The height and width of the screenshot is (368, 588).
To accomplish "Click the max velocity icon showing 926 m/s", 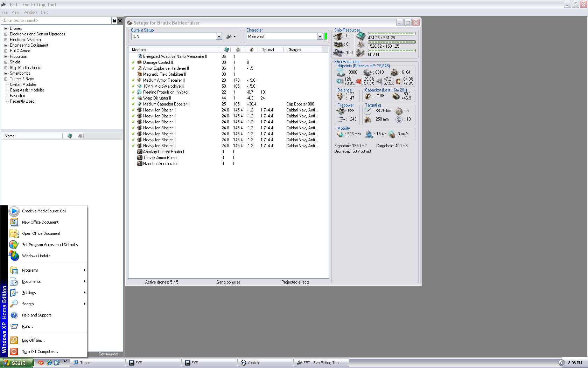I will (340, 134).
